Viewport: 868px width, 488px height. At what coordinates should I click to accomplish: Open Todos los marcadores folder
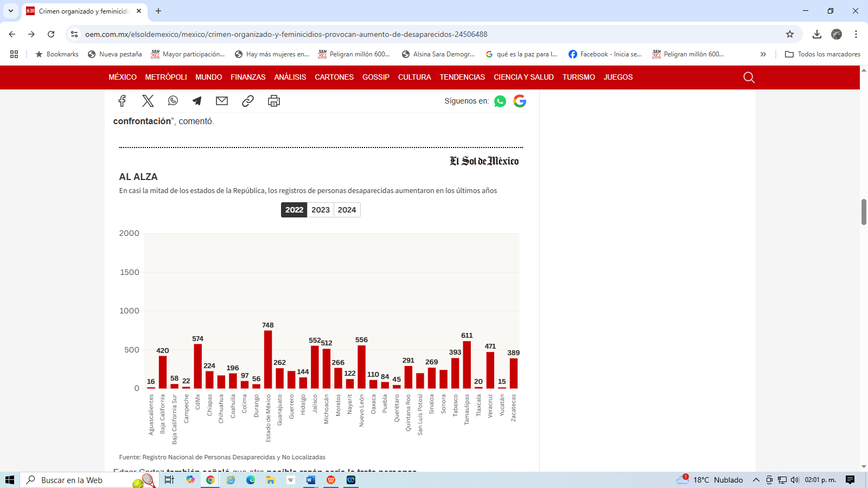tap(822, 54)
